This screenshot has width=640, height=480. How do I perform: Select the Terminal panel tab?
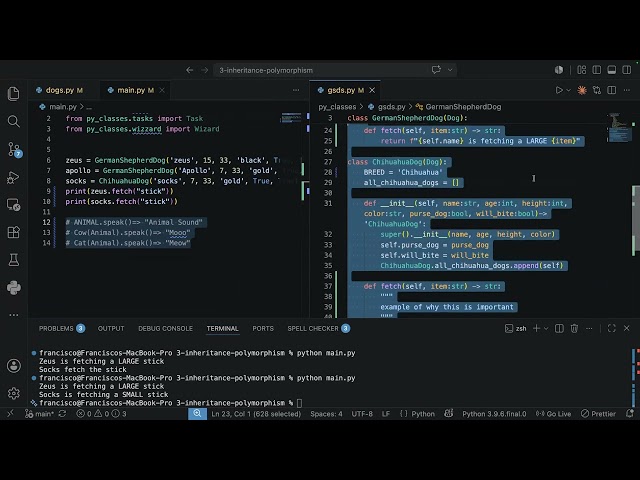click(x=222, y=329)
